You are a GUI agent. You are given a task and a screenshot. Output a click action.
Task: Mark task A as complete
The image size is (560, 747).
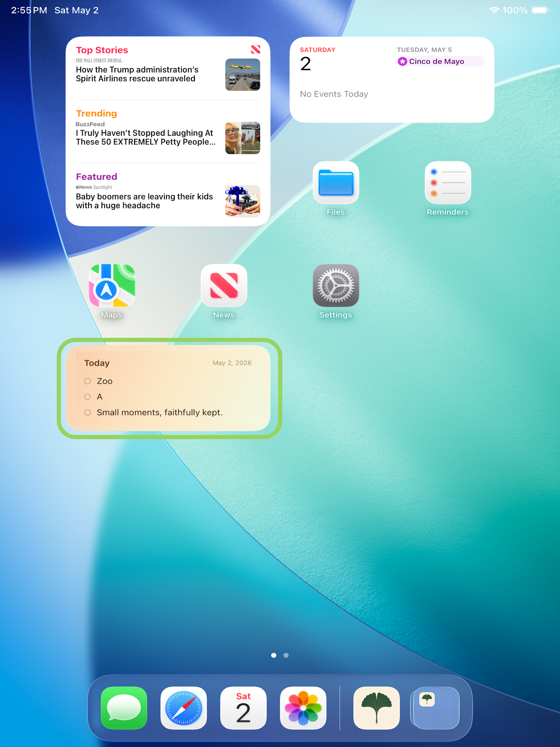87,397
